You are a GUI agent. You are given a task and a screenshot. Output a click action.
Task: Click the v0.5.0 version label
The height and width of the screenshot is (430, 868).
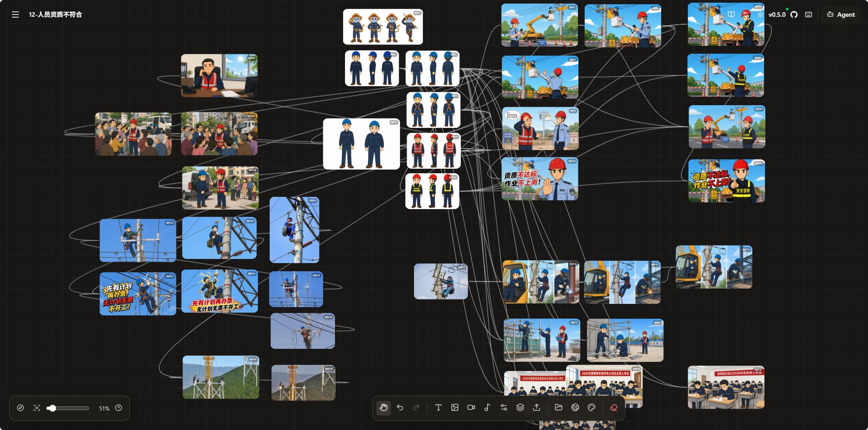coord(777,15)
